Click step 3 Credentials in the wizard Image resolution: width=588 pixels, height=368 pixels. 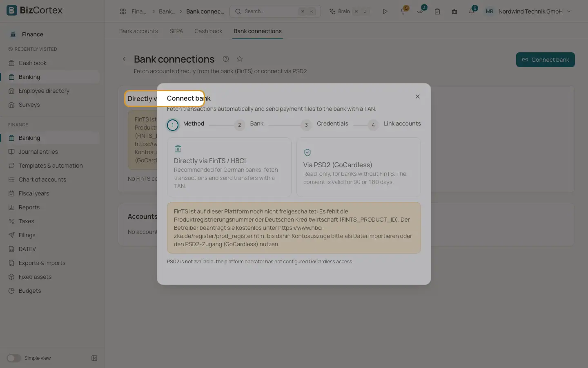[x=325, y=124]
